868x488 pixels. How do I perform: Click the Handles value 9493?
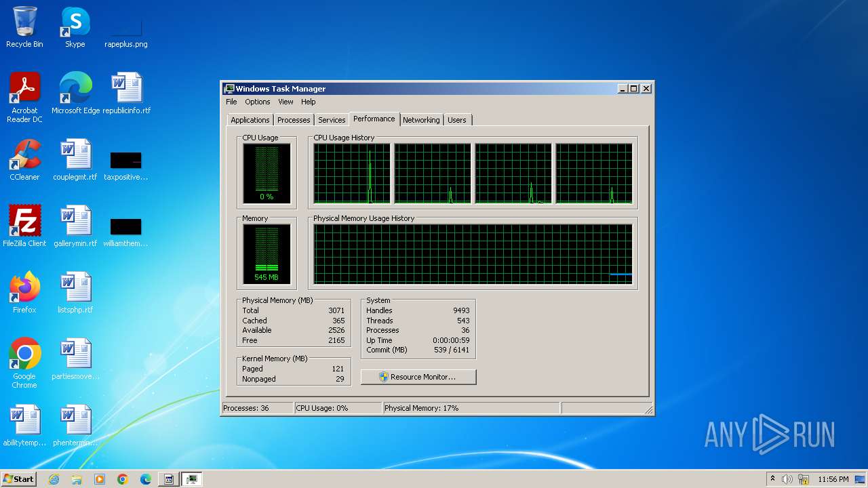point(461,310)
